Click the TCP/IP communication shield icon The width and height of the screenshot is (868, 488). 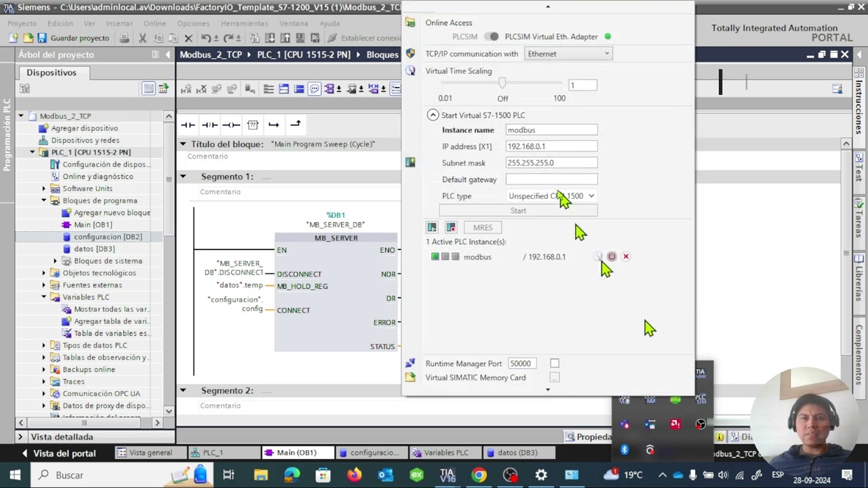click(410, 54)
